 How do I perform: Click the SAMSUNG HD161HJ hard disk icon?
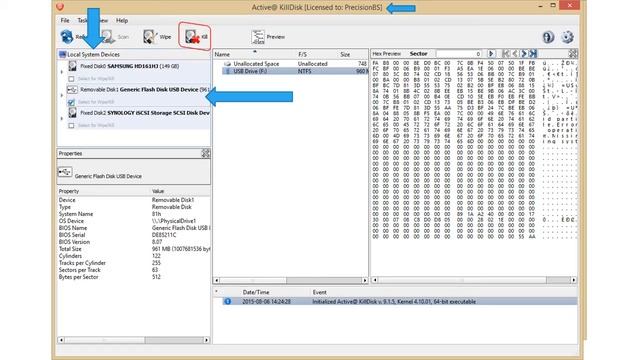click(72, 66)
